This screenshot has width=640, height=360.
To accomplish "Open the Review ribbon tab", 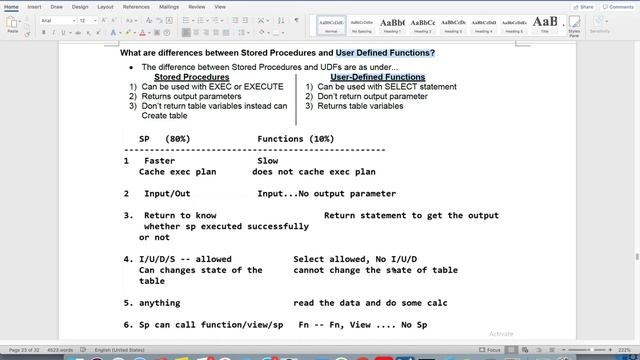I will pyautogui.click(x=197, y=7).
